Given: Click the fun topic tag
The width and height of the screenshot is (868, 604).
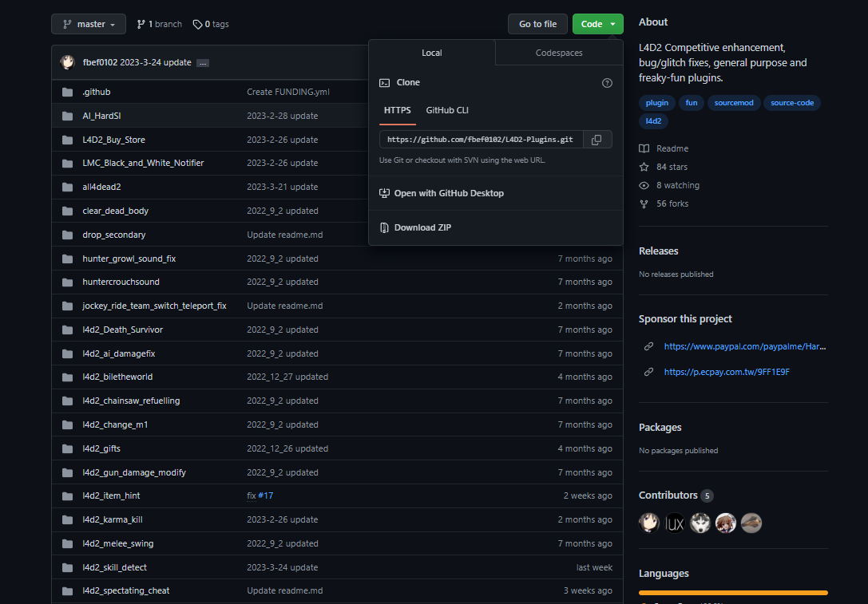Looking at the screenshot, I should [x=692, y=103].
